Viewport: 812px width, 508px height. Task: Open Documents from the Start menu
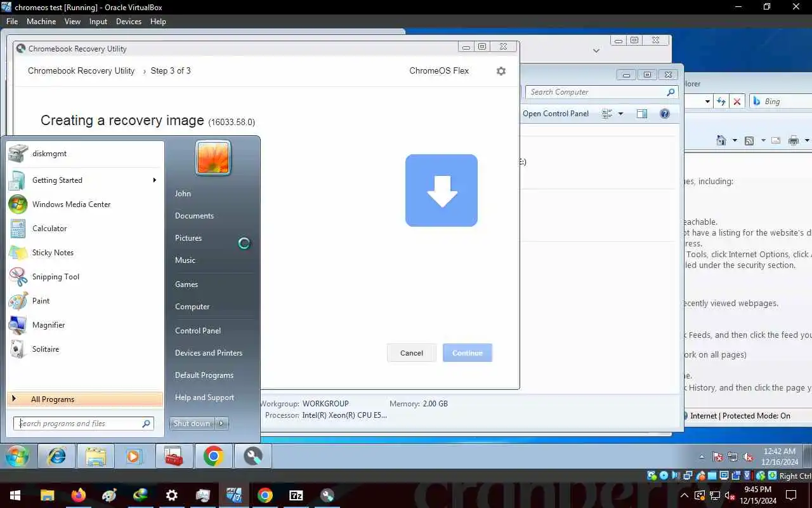(194, 216)
